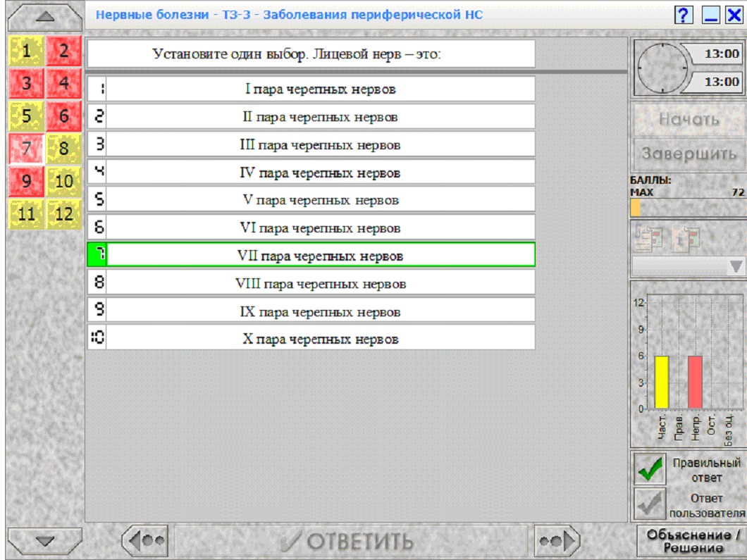The height and width of the screenshot is (560, 747).
Task: Choose answer X пара черепных нервов
Action: click(311, 339)
